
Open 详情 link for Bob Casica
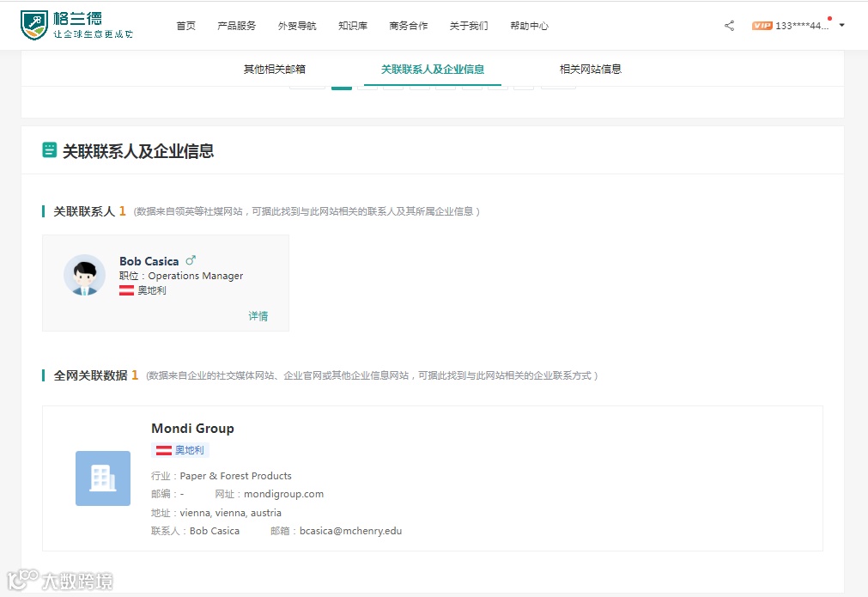(258, 315)
